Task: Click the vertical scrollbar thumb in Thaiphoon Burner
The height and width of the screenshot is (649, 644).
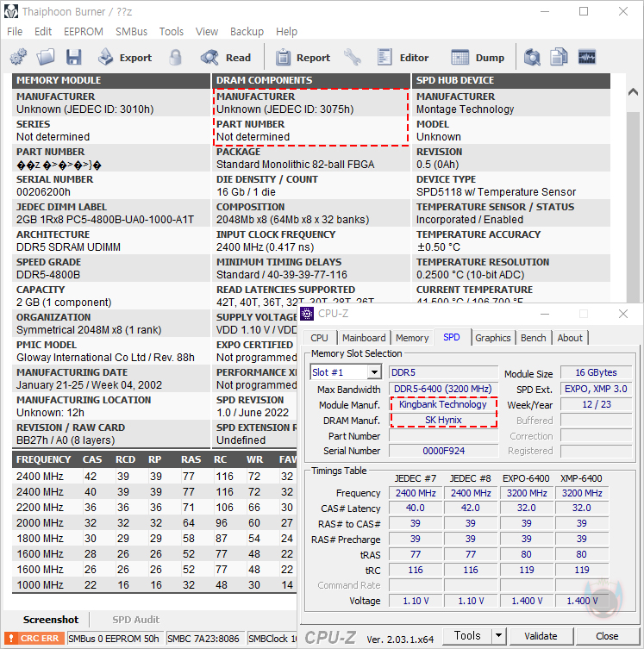Action: coord(633,206)
